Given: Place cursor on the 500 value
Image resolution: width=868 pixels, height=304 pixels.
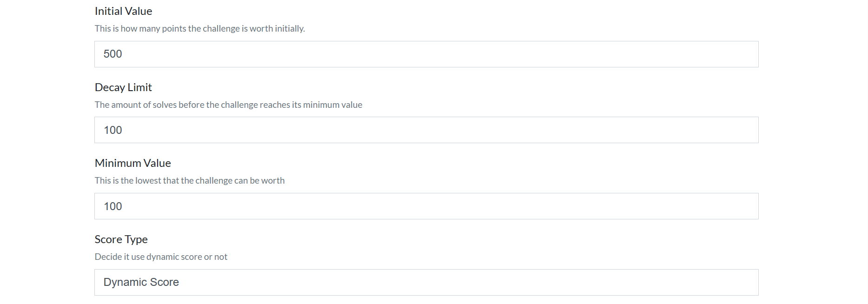Looking at the screenshot, I should [x=113, y=54].
